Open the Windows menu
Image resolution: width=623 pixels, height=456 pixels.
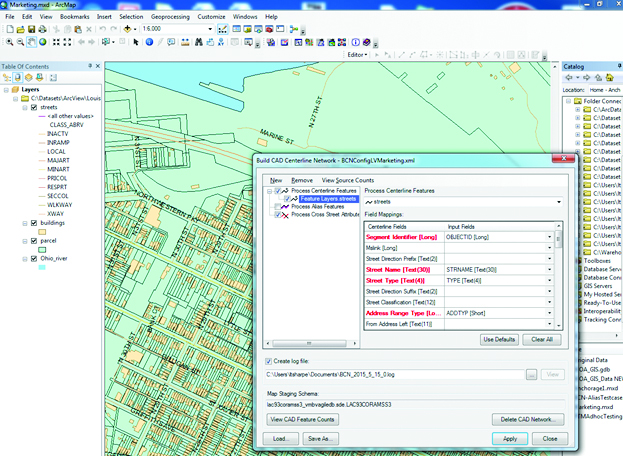[245, 17]
